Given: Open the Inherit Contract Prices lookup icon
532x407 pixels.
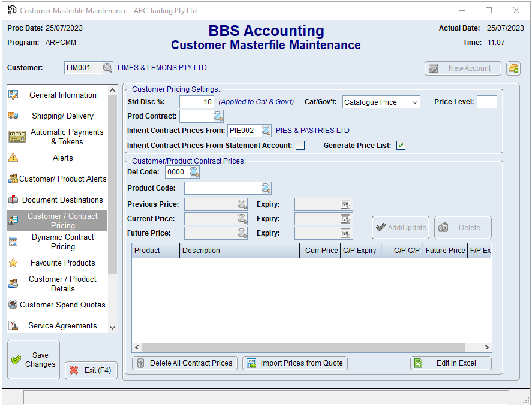Looking at the screenshot, I should coord(266,131).
